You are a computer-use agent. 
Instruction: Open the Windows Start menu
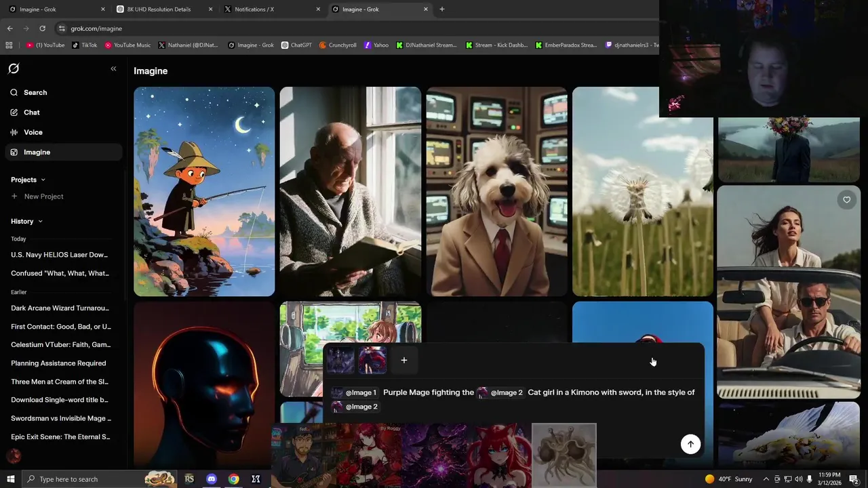tap(10, 479)
